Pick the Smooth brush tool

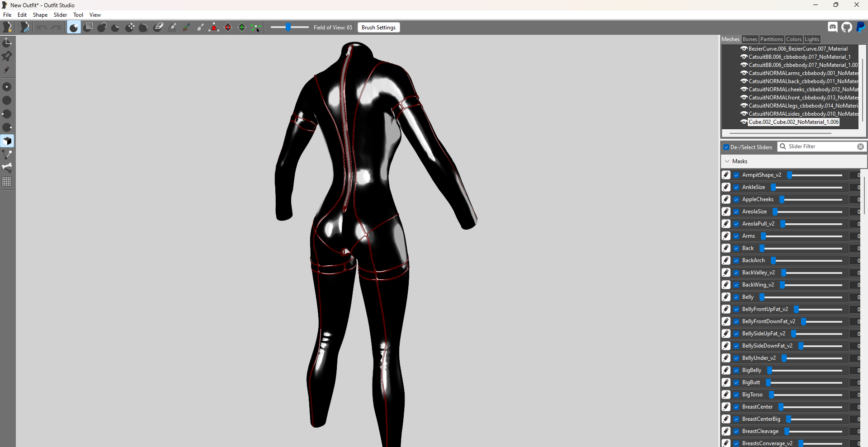pyautogui.click(x=144, y=28)
